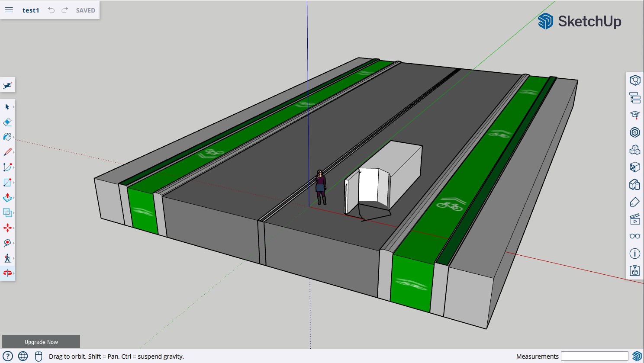The width and height of the screenshot is (644, 363).
Task: Open the hamburger main menu
Action: tap(9, 10)
